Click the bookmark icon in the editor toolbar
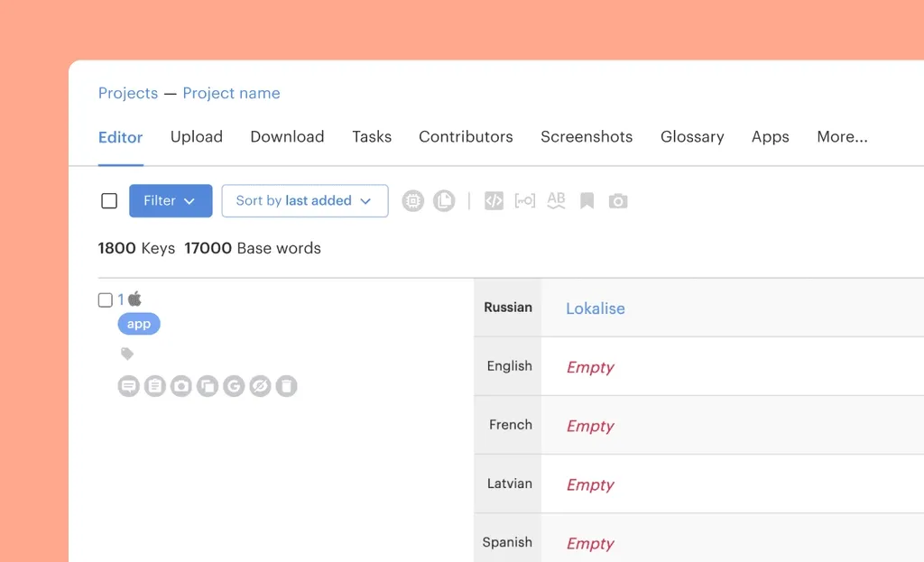The height and width of the screenshot is (562, 924). pos(587,201)
